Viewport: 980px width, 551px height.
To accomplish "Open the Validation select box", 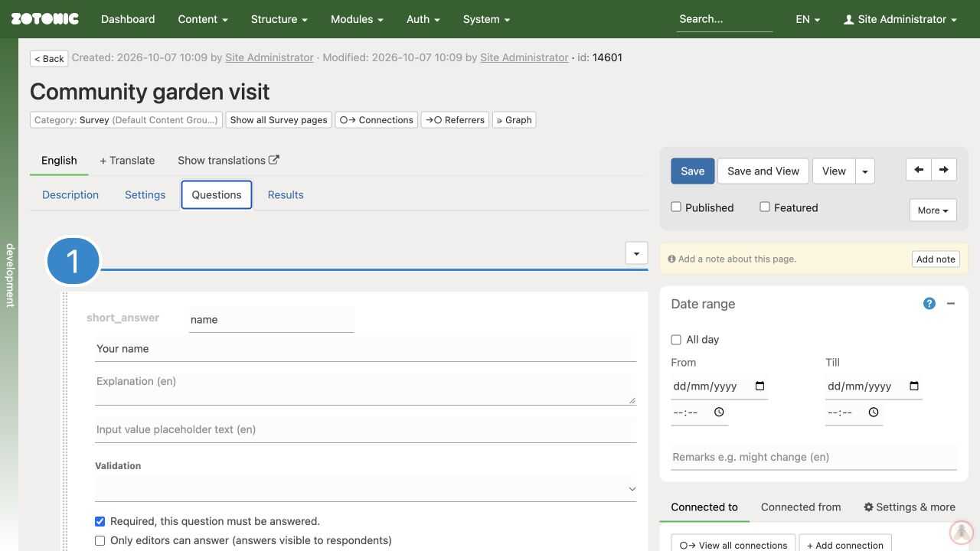I will tap(366, 488).
